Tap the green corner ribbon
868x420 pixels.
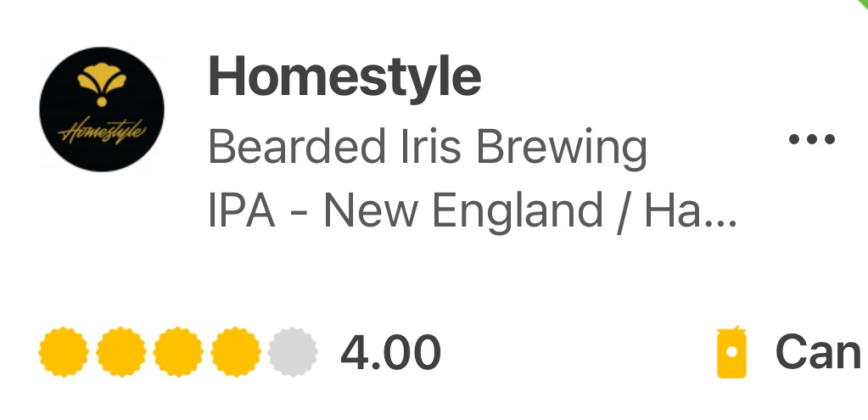tap(861, 4)
